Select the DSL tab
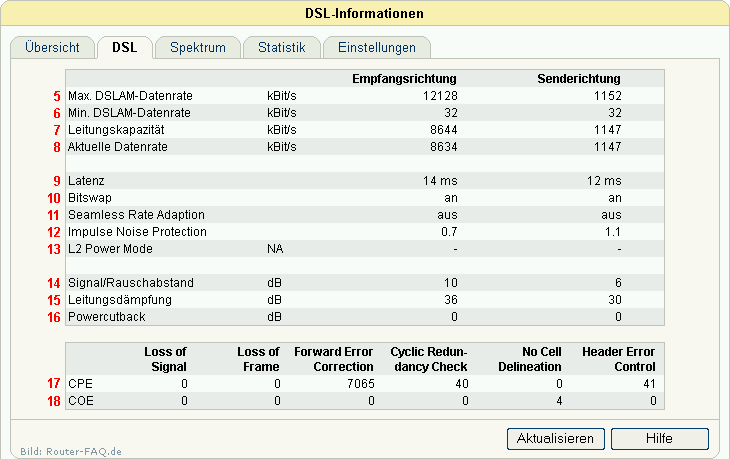 click(125, 47)
